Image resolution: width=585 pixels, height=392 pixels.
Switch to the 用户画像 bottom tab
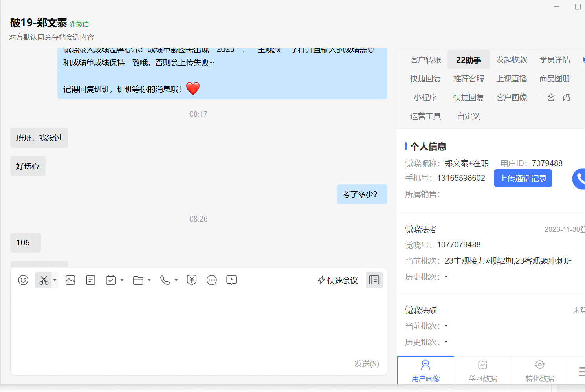tap(425, 370)
